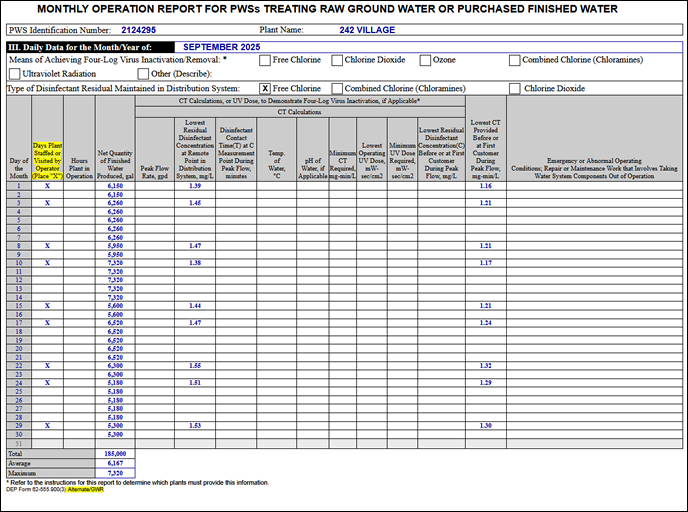Enable the Ultraviolet Radiation checkbox
This screenshot has height=512, width=688.
[x=14, y=74]
